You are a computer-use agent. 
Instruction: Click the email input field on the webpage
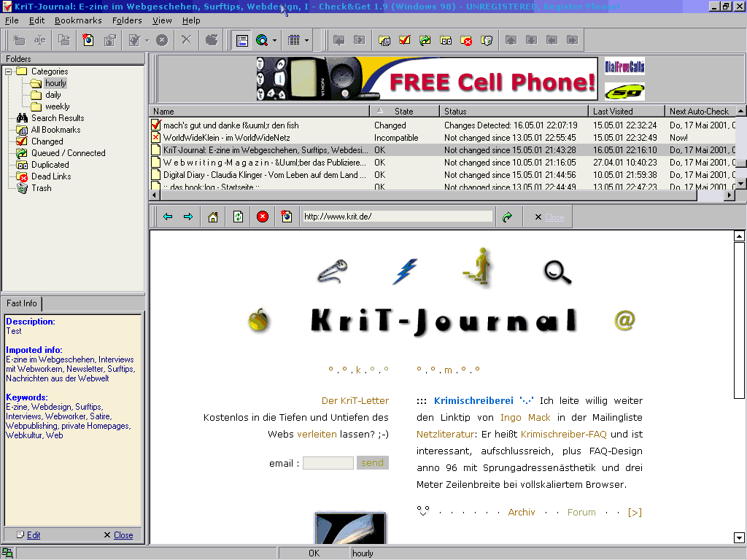[x=328, y=463]
